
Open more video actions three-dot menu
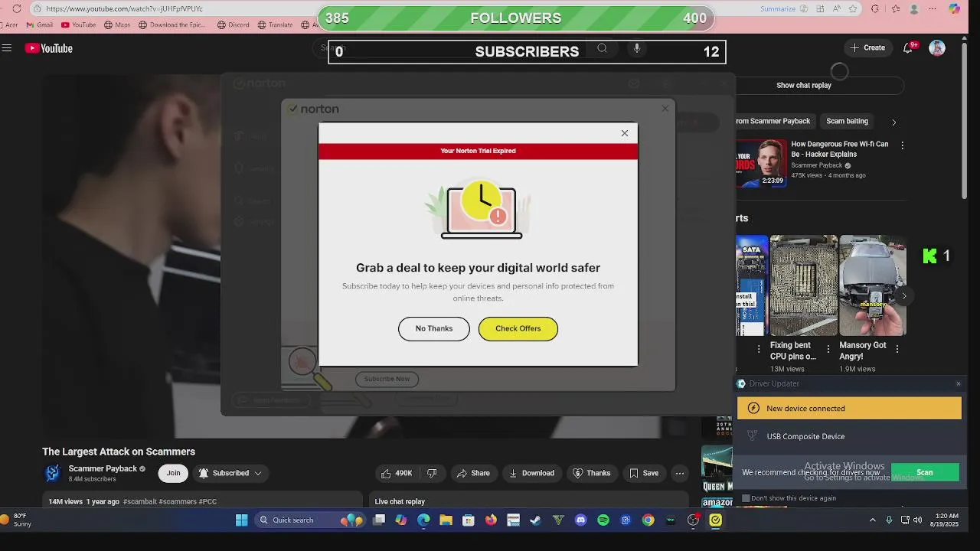(679, 473)
